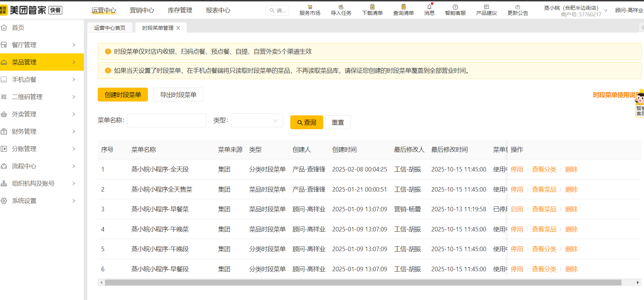Expand 财务管理 chevron
Viewport: 644px width, 300px height.
pyautogui.click(x=74, y=131)
